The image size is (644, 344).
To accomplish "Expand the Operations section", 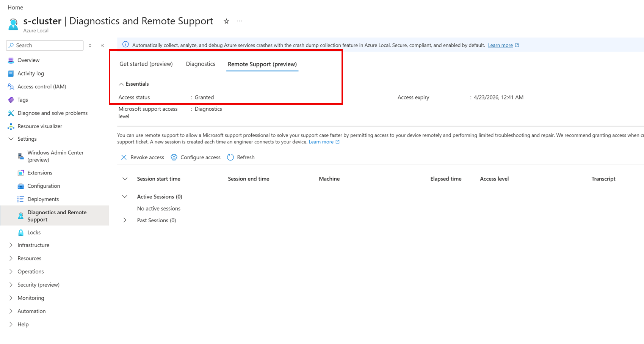I will [x=11, y=272].
